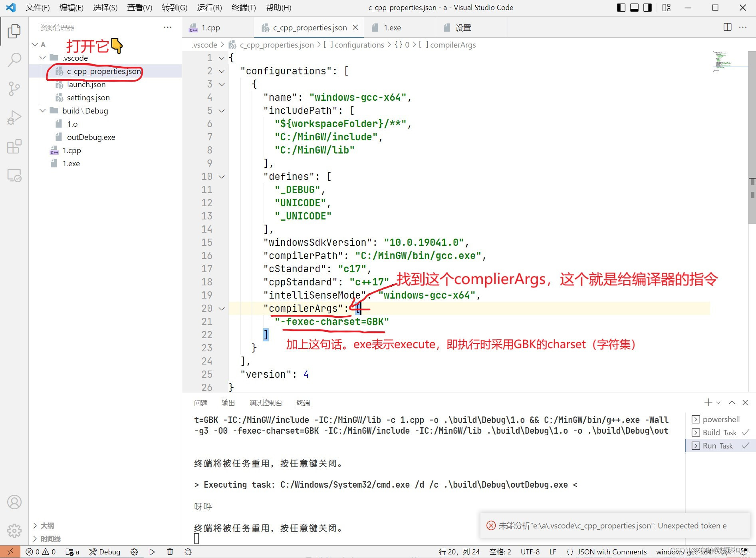Fold code at line 2 configurations
756x558 pixels.
coord(222,71)
